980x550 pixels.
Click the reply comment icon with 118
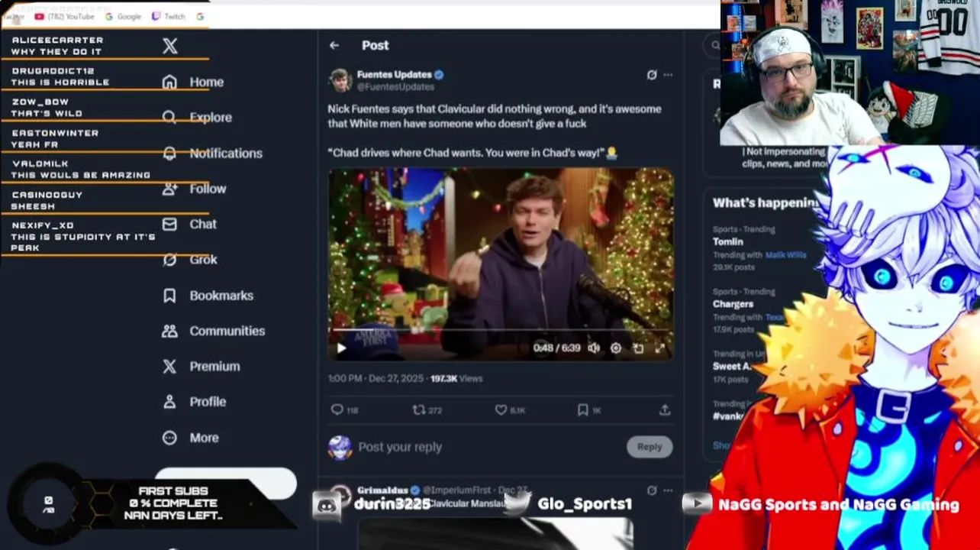[337, 410]
